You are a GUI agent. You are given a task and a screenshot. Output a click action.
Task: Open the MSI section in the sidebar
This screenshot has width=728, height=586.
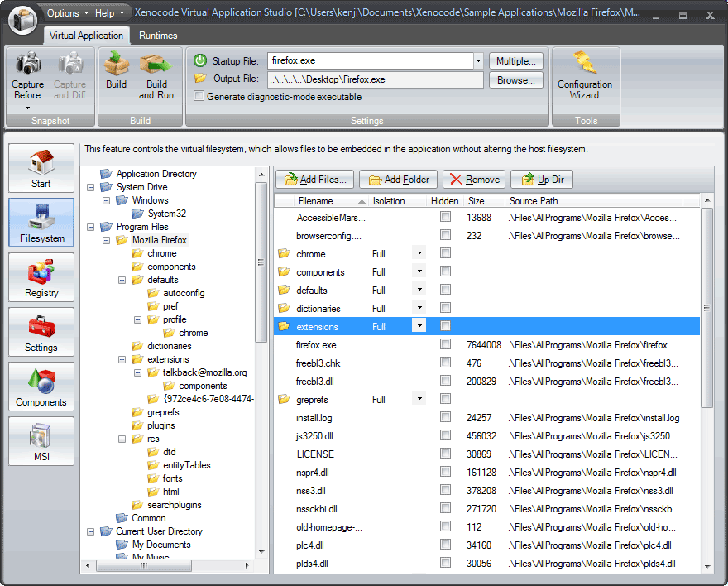point(41,441)
